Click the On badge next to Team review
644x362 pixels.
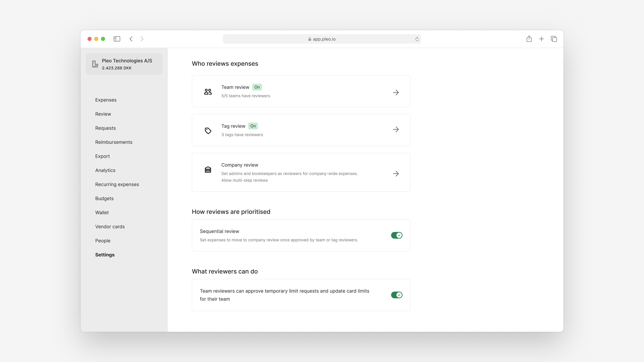(x=257, y=87)
